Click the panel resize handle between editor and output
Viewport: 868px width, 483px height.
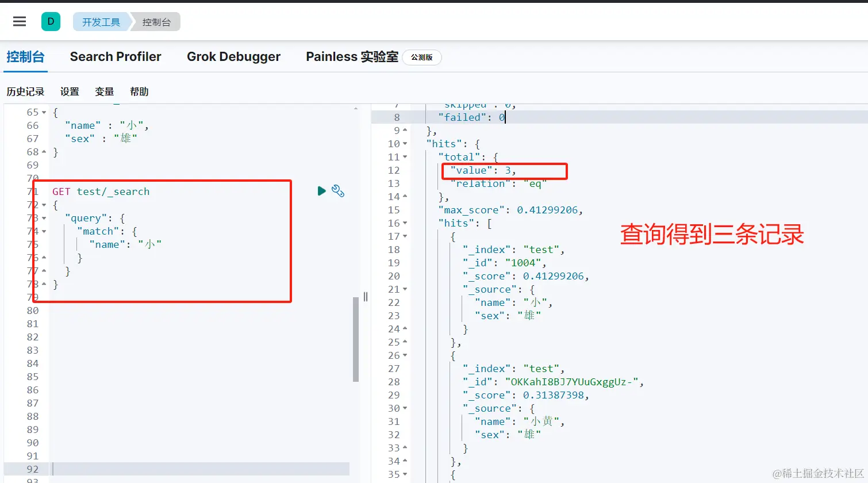coord(365,297)
